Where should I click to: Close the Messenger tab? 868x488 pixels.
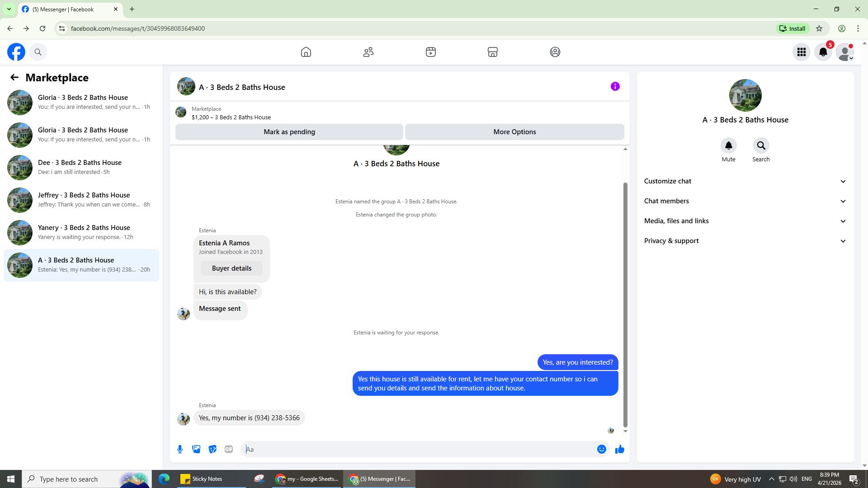[116, 9]
